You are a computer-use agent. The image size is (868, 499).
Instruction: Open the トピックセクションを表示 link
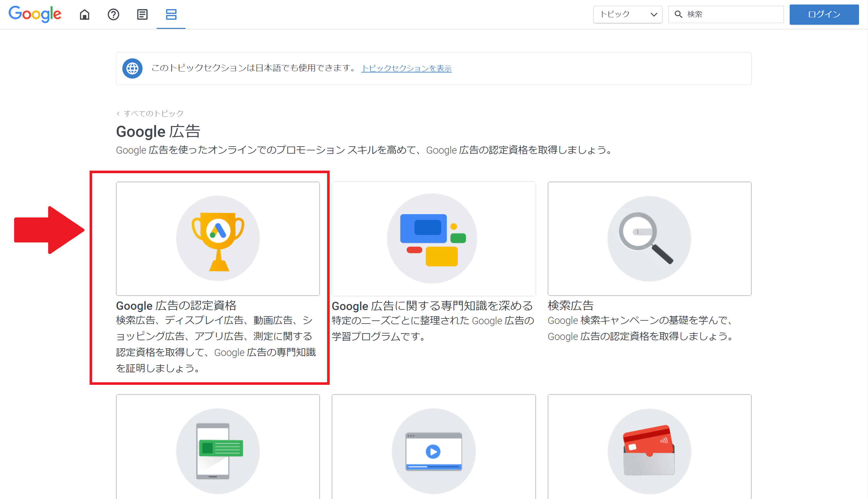pos(406,68)
